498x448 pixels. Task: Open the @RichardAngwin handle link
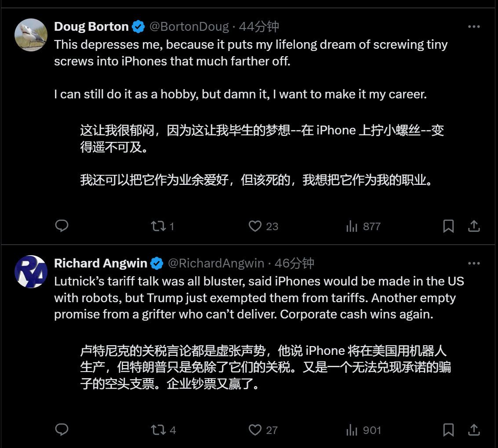tap(216, 263)
